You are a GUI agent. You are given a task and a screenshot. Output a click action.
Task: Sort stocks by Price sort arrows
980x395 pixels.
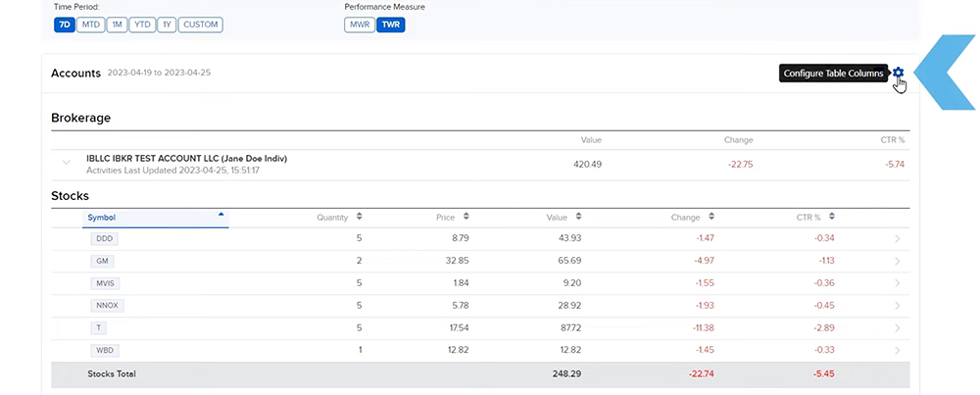point(465,217)
